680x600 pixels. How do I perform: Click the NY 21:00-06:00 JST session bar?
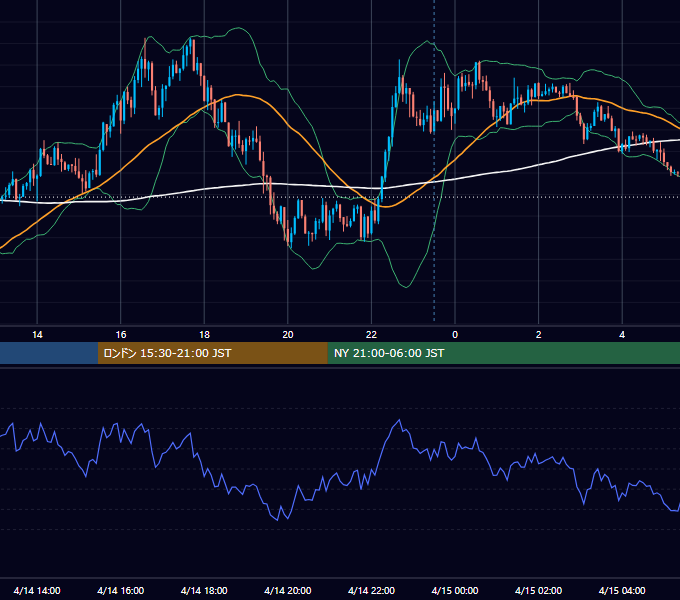(x=503, y=353)
